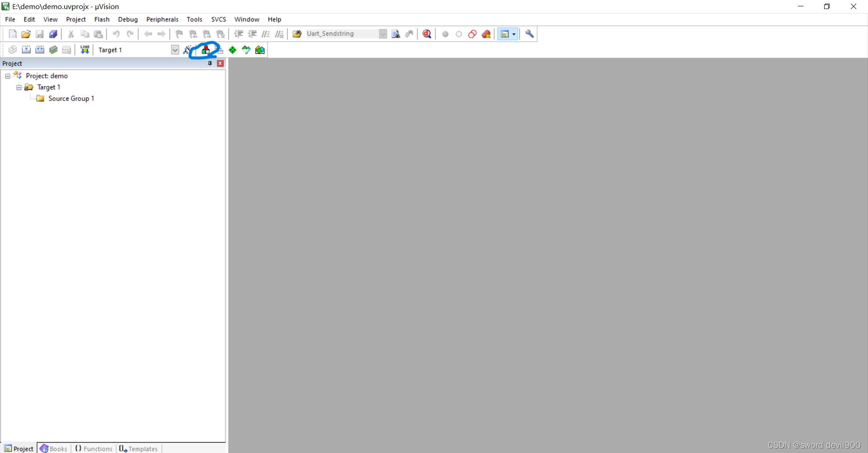The width and height of the screenshot is (868, 453).
Task: Select Target 1 in project tree
Action: point(49,87)
